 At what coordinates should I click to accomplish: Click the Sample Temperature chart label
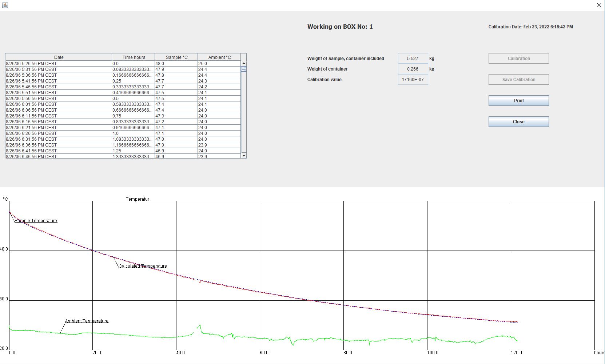pos(36,221)
